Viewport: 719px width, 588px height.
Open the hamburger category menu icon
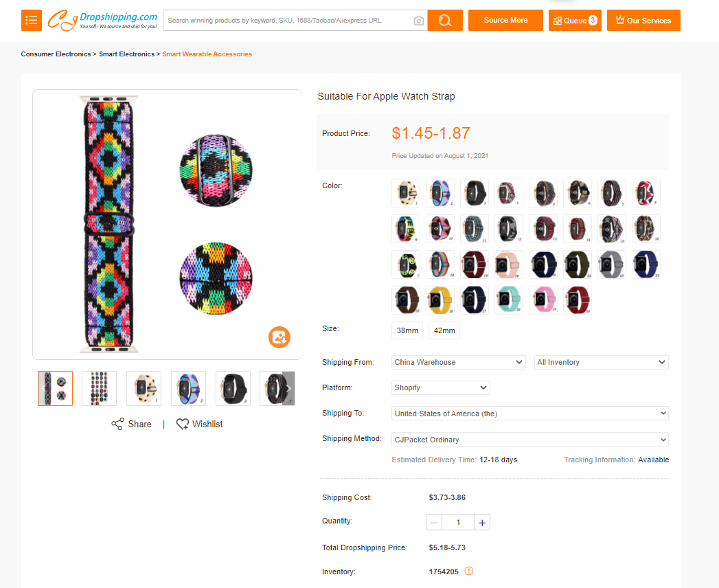[32, 21]
